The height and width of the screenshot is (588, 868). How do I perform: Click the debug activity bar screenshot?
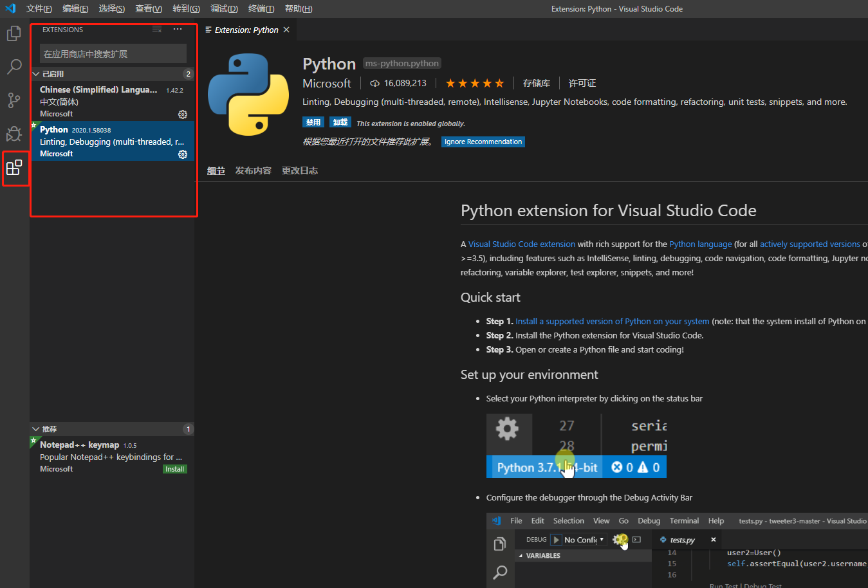click(x=677, y=550)
